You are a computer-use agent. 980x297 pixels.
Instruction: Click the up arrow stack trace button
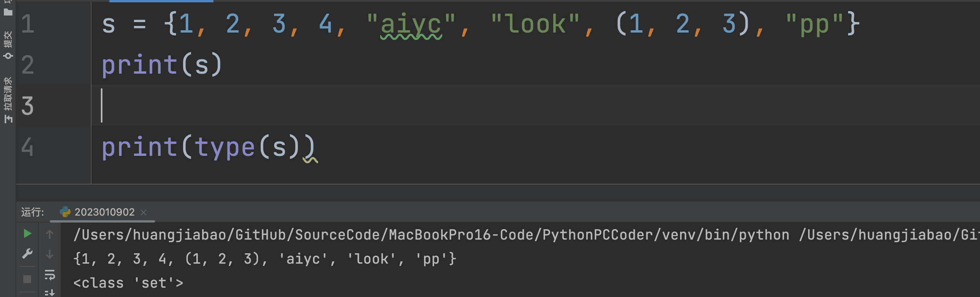[50, 234]
